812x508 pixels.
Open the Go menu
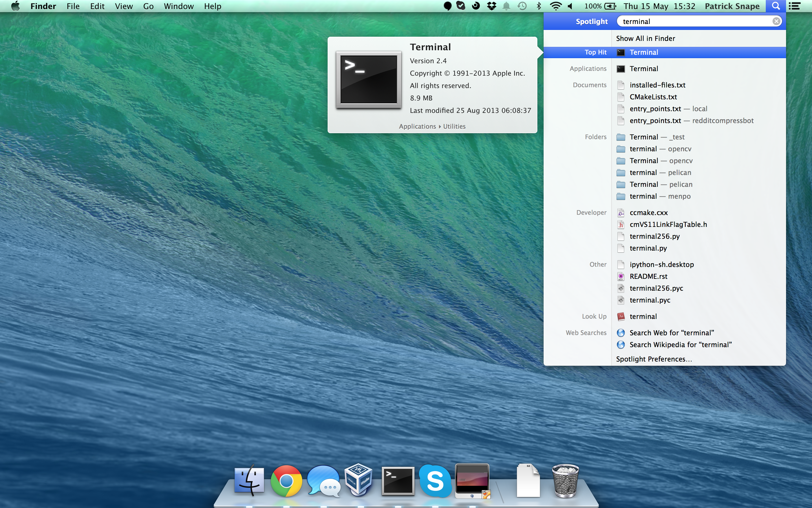[148, 6]
